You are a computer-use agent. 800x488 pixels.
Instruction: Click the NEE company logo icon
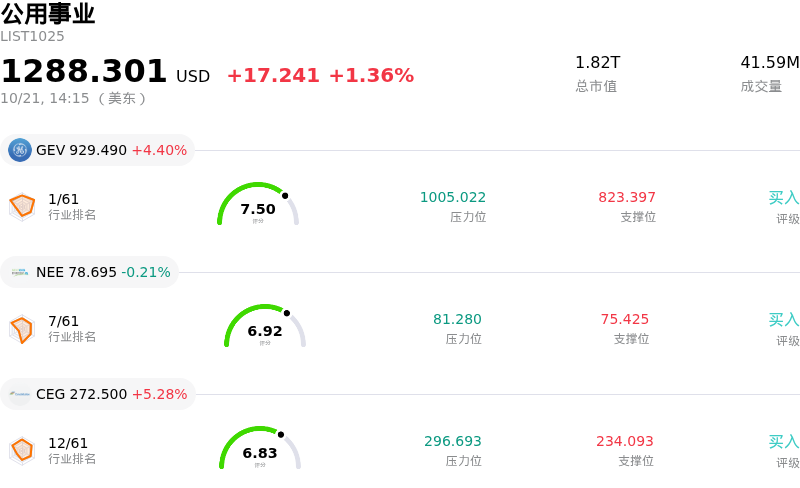point(20,272)
